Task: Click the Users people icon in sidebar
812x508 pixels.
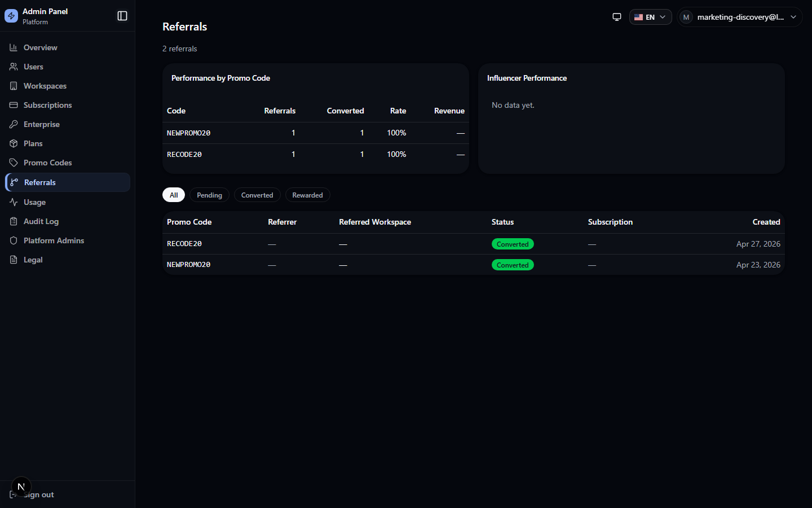Action: pos(14,67)
